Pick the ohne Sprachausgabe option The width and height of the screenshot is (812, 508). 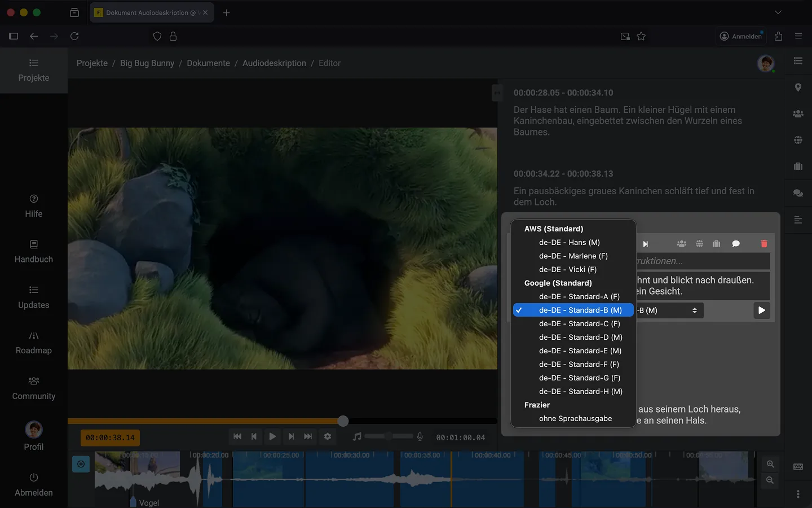coord(575,418)
